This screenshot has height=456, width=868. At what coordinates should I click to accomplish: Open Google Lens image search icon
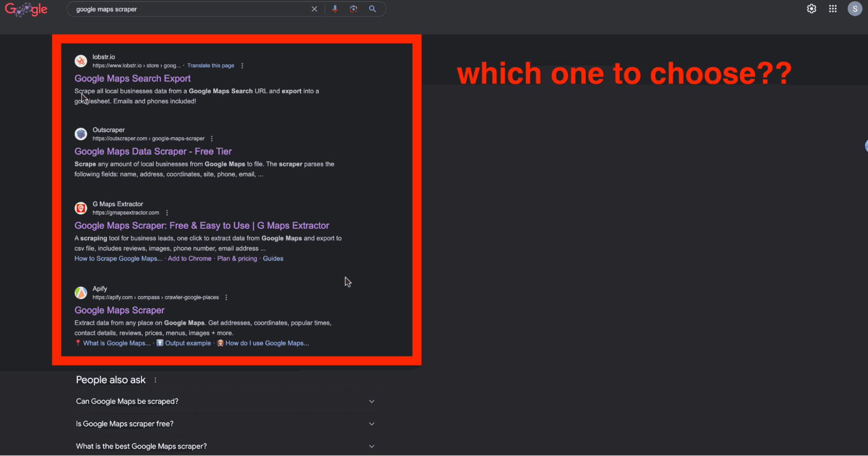tap(353, 9)
